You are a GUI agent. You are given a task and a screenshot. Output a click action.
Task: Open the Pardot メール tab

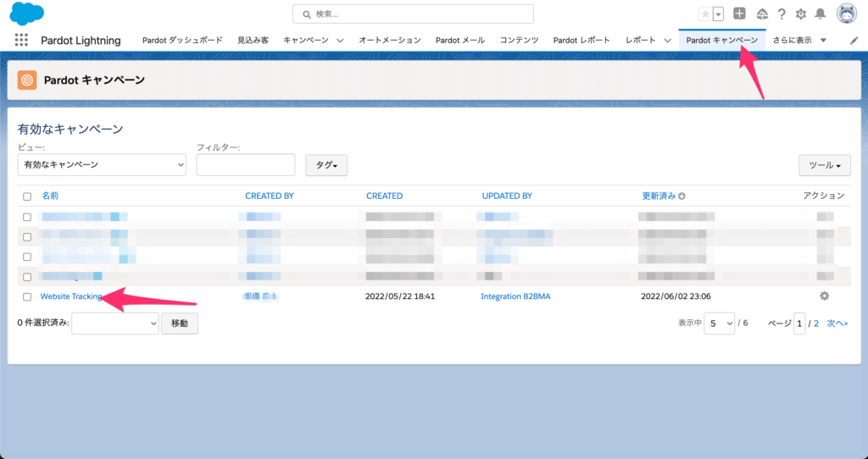pyautogui.click(x=460, y=41)
